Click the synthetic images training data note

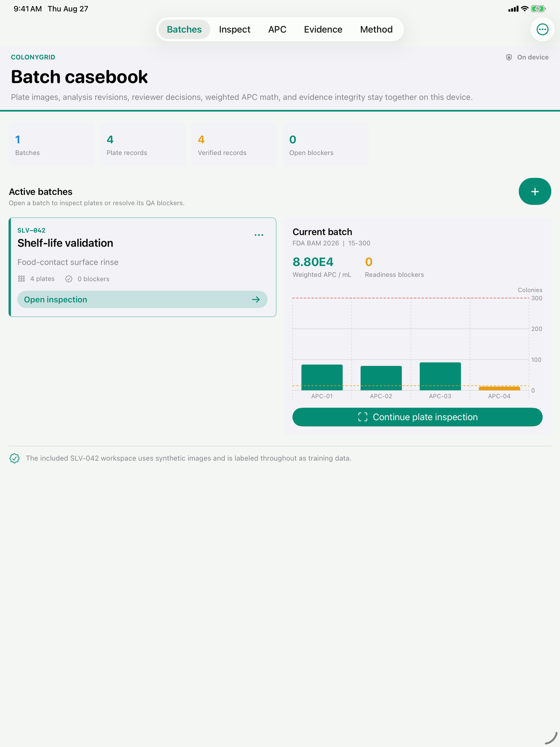coord(189,458)
